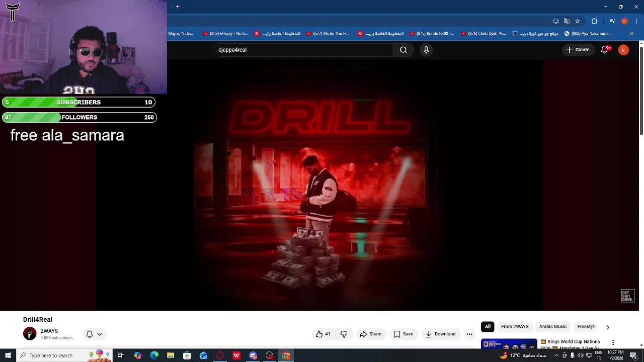Click the Create button
This screenshot has height=362, width=644.
578,50
